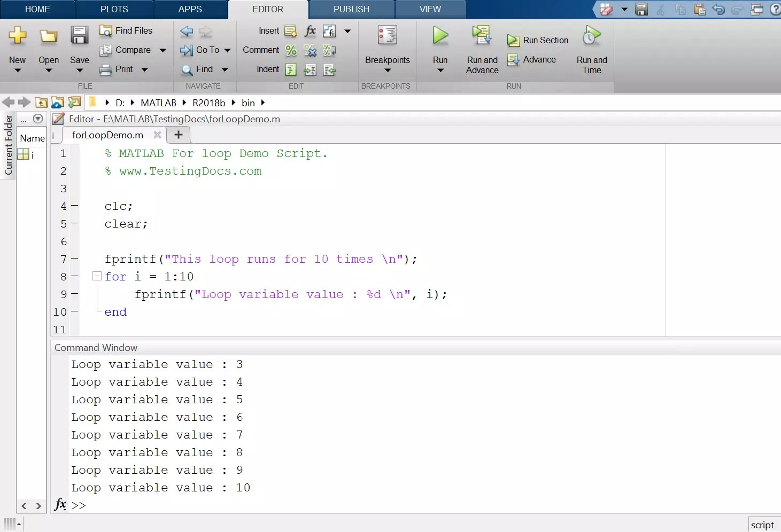
Task: Click the Run and Advance icon
Action: pos(482,36)
